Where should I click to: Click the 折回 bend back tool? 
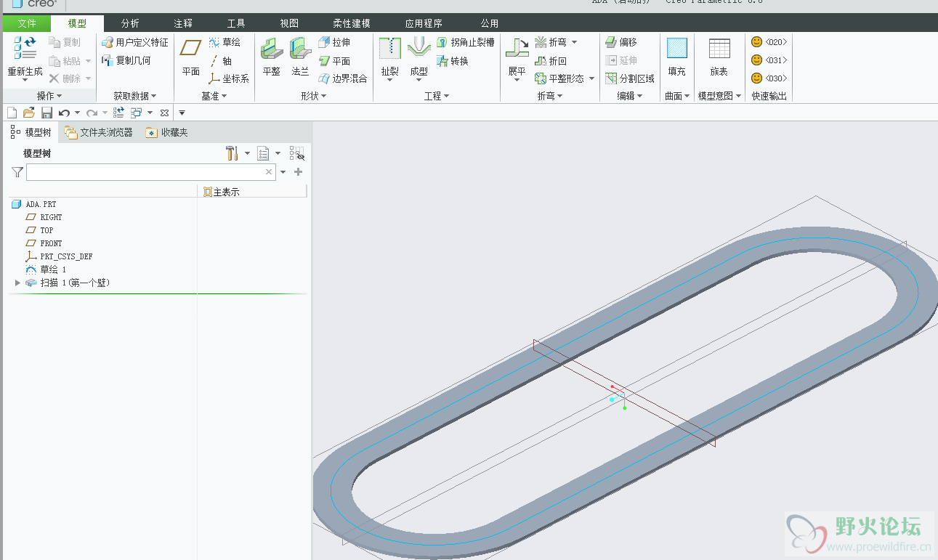pyautogui.click(x=551, y=61)
